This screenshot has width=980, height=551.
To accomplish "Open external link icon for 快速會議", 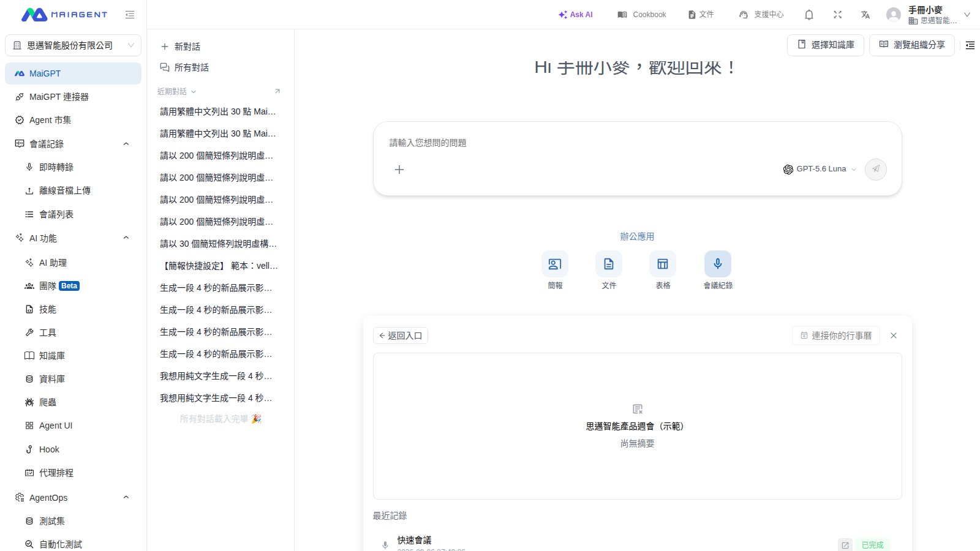I will click(845, 545).
